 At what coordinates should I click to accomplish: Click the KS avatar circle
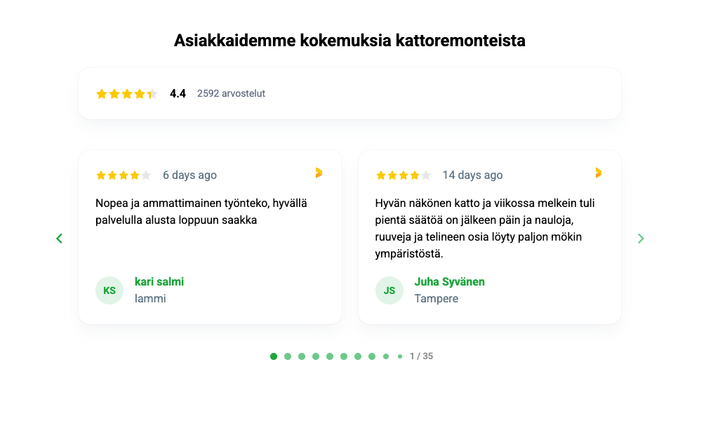[x=109, y=290]
